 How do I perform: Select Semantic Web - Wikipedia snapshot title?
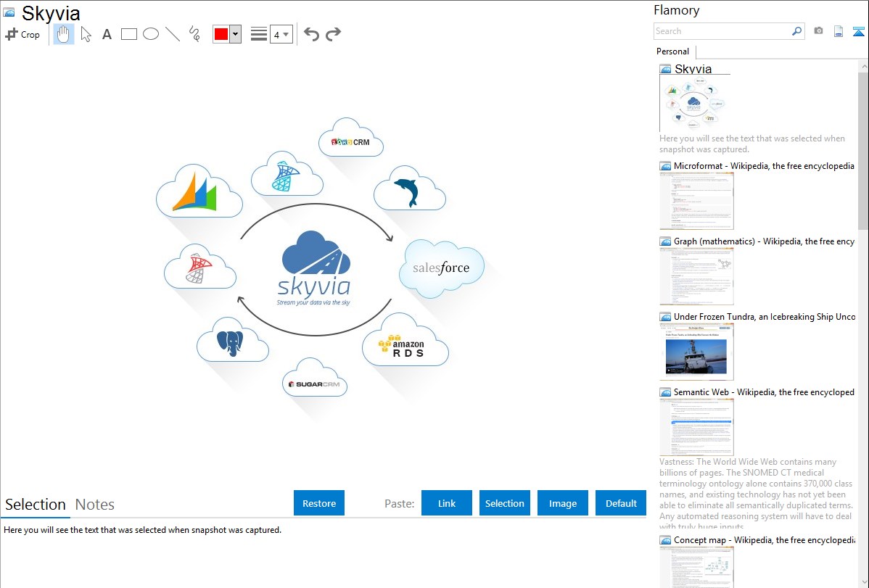pyautogui.click(x=765, y=392)
